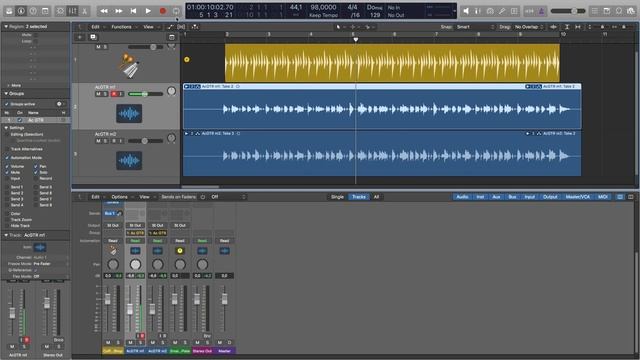The image size is (640, 360).
Task: Open AcGTR m1 take folder disclosure triangle
Action: pos(187,87)
